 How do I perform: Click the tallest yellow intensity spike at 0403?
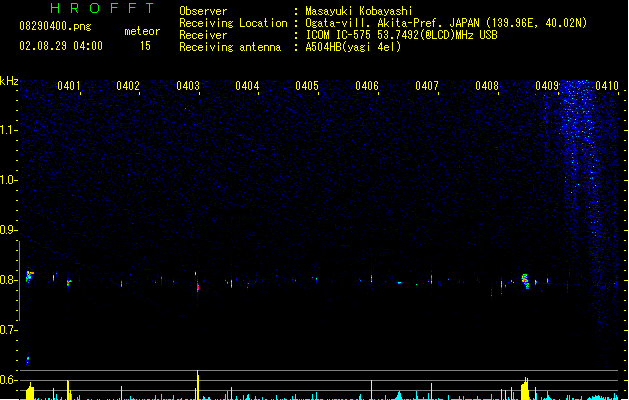point(198,385)
